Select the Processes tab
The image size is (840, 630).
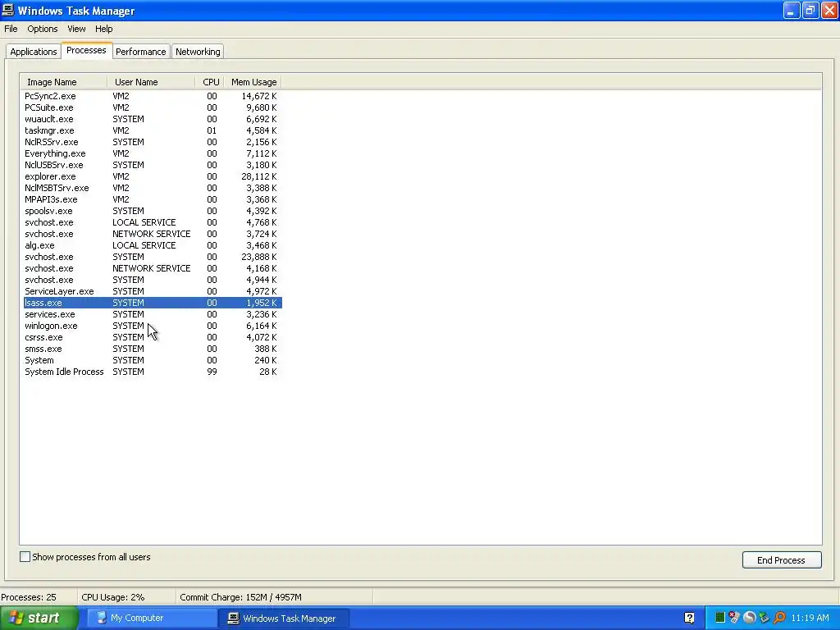tap(86, 50)
